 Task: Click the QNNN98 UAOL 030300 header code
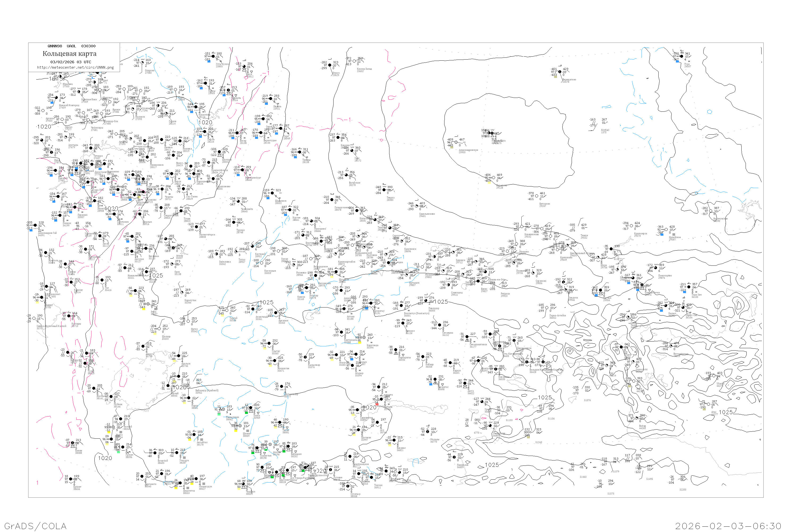coord(72,46)
